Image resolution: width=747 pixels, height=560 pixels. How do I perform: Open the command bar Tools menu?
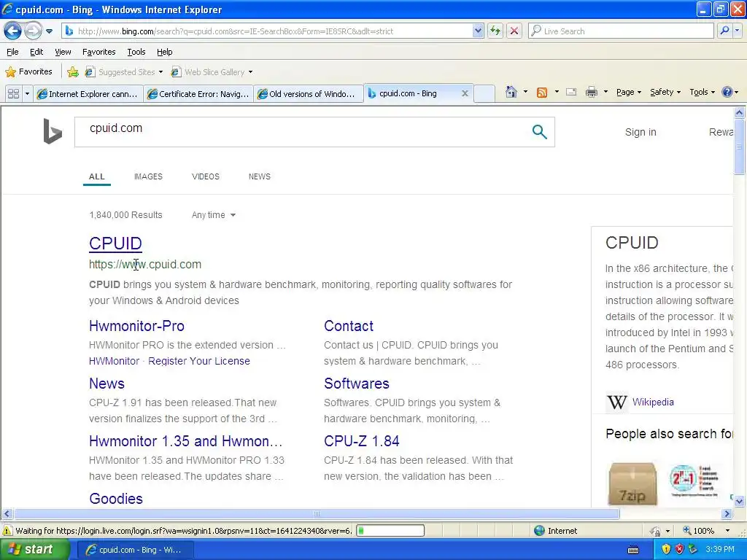pos(702,93)
